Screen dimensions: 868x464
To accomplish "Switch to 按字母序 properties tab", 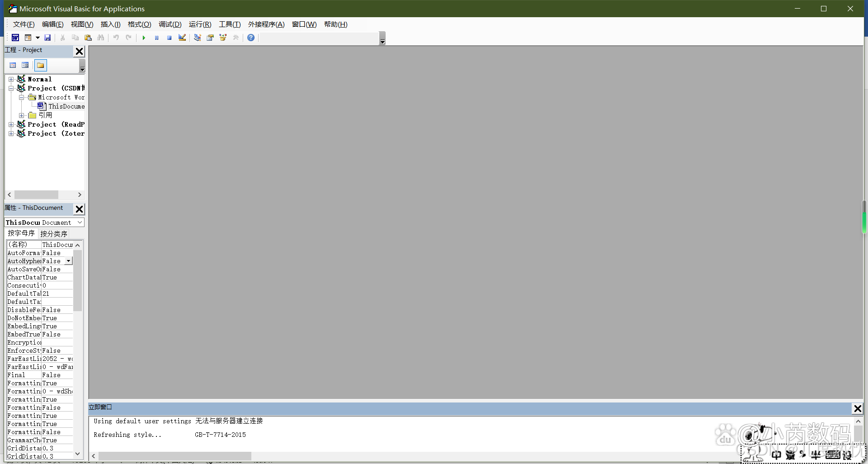I will pos(21,233).
